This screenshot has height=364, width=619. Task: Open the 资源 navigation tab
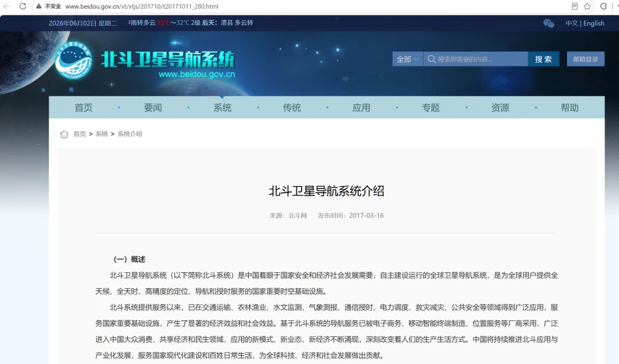[x=500, y=107]
